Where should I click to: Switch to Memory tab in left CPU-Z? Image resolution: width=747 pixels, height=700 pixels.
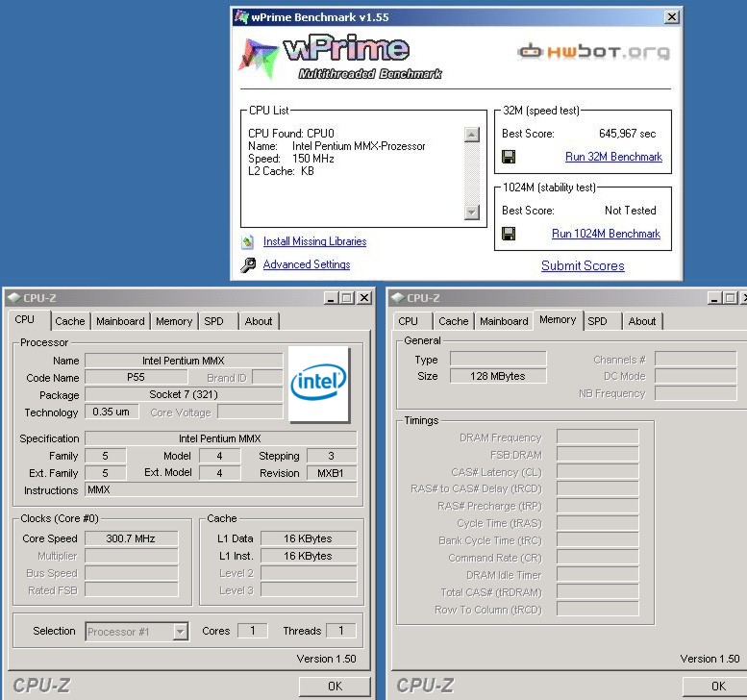click(x=174, y=321)
